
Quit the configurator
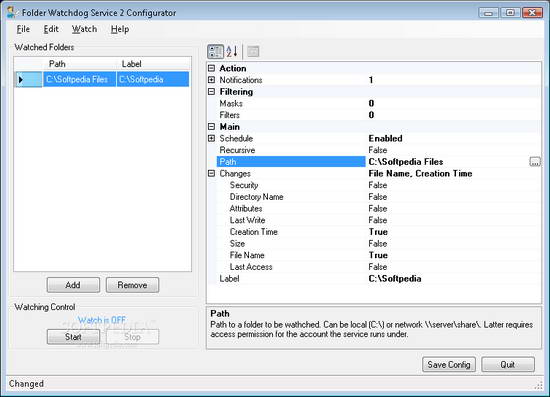click(508, 365)
